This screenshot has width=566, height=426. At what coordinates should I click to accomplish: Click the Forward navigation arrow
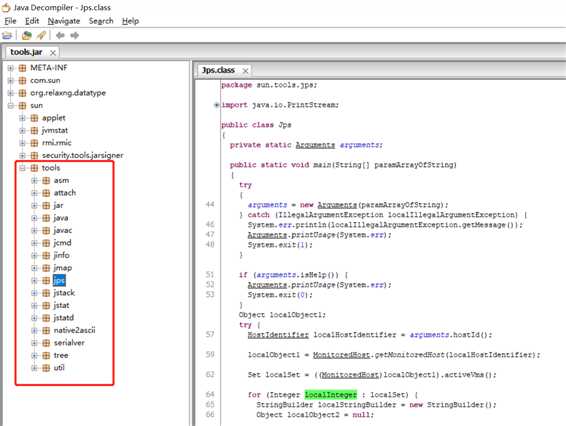[75, 35]
